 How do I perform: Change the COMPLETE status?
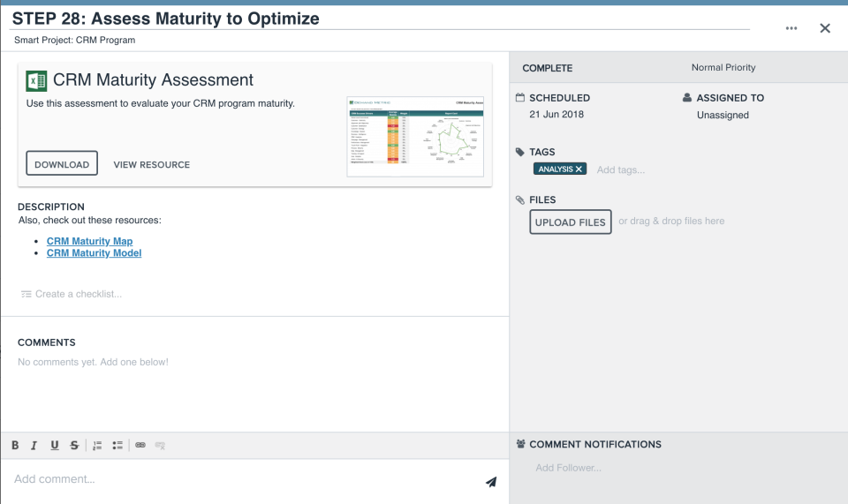pyautogui.click(x=548, y=68)
